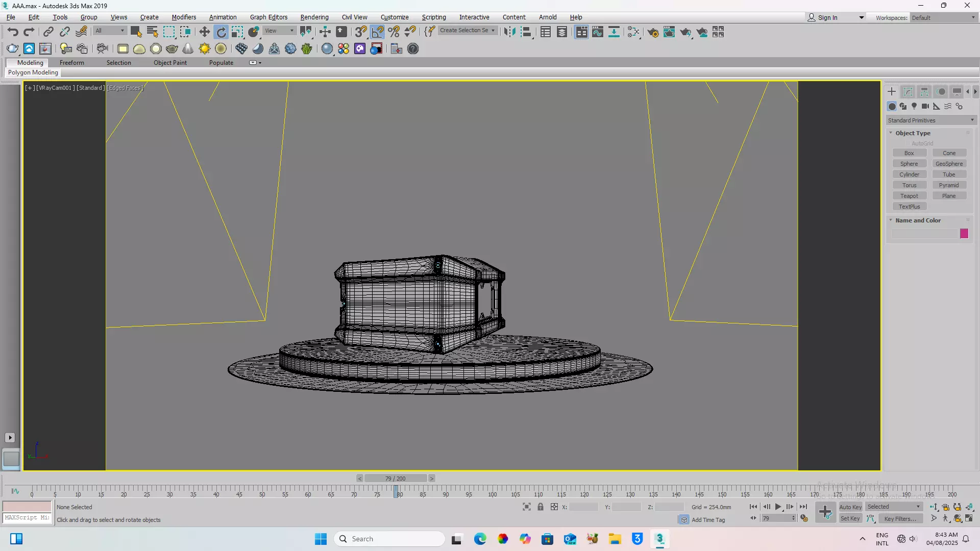
Task: Switch to the Freeform ribbon tab
Action: 71,62
